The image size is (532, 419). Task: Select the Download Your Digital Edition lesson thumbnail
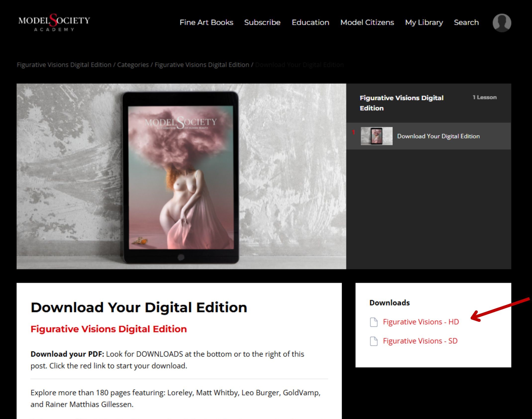click(377, 136)
